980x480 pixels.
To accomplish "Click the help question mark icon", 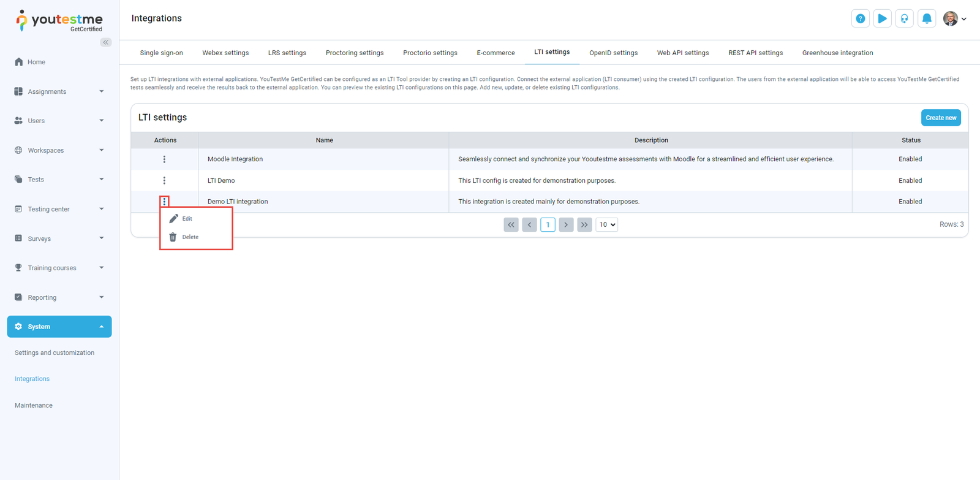I will pyautogui.click(x=860, y=18).
